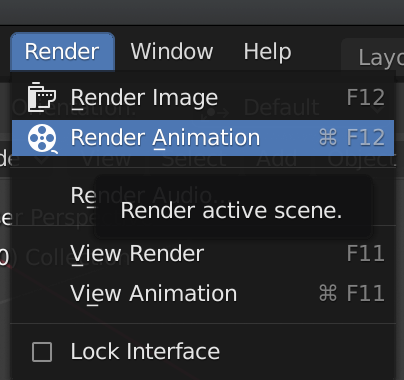Select the partially hidden Render Audio entry
This screenshot has height=380, width=404.
pos(83,195)
